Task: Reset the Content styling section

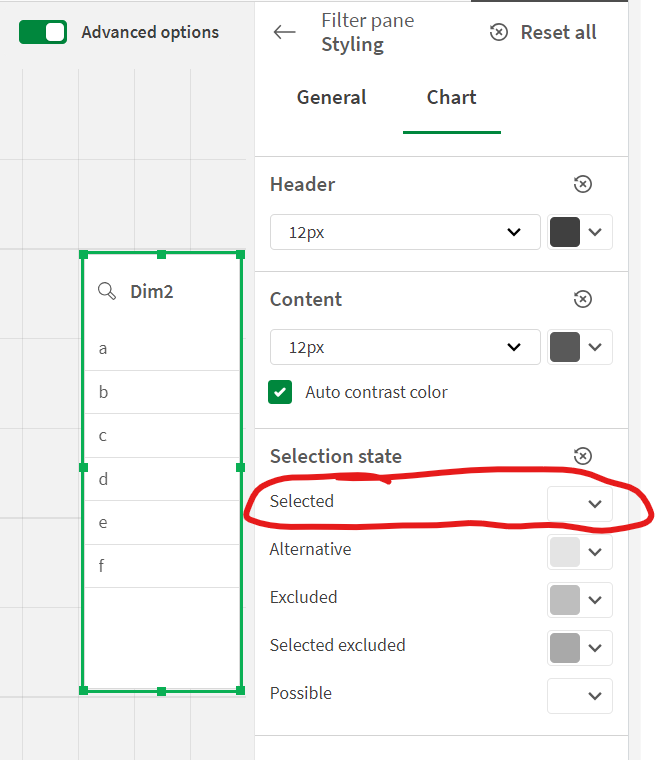Action: 582,299
